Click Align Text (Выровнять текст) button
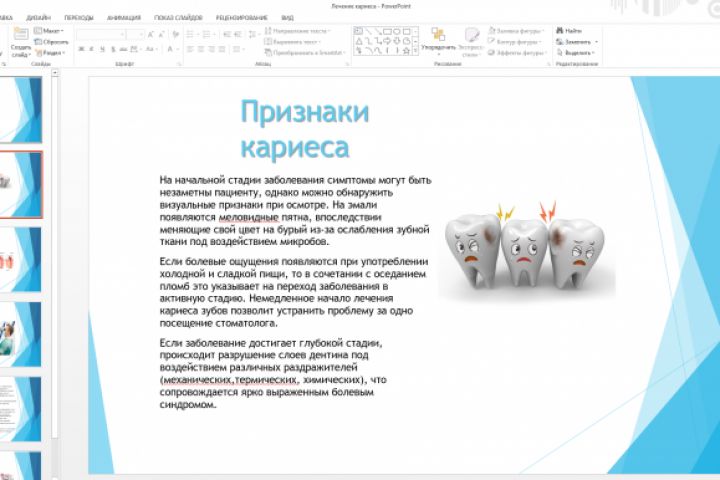Image resolution: width=720 pixels, height=480 pixels. coord(292,42)
